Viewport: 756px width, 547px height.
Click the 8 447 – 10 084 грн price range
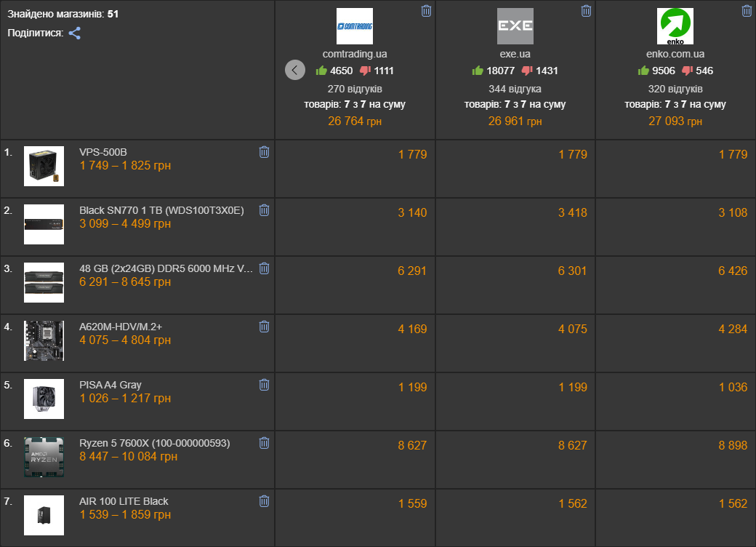tap(128, 456)
